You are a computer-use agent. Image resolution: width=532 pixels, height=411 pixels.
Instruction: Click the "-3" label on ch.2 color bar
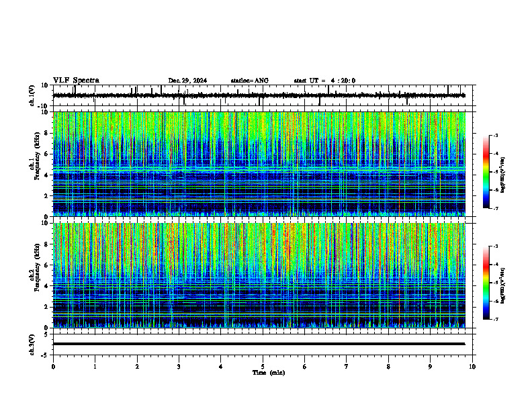point(495,246)
